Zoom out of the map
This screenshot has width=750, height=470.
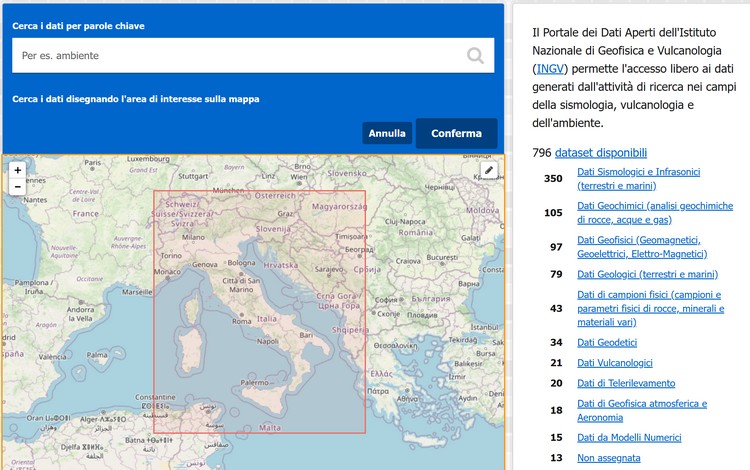18,186
